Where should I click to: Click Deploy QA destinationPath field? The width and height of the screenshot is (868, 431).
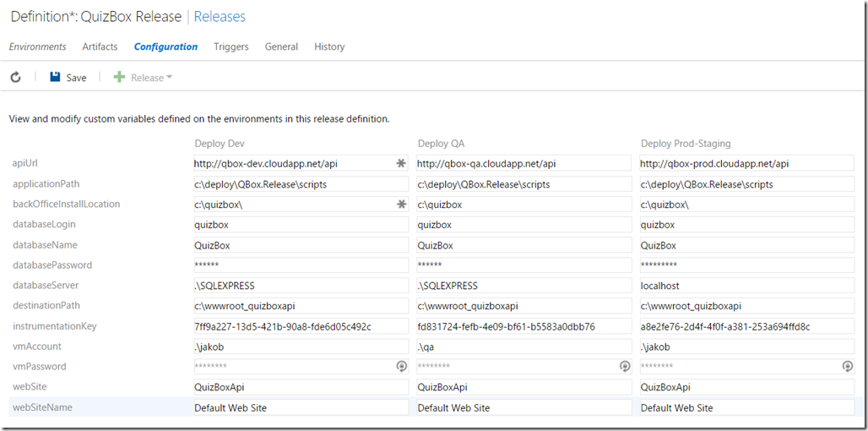pos(524,306)
